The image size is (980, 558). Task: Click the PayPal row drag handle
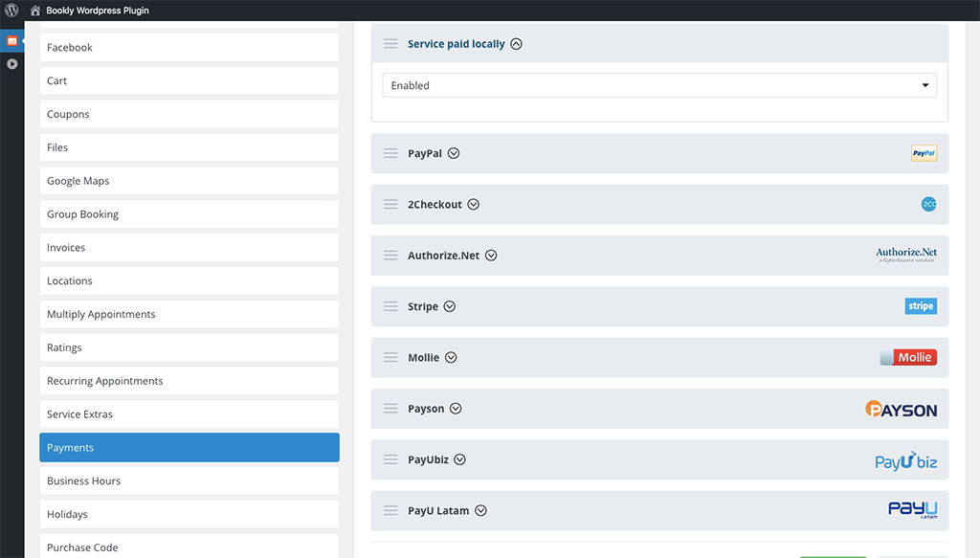(390, 153)
